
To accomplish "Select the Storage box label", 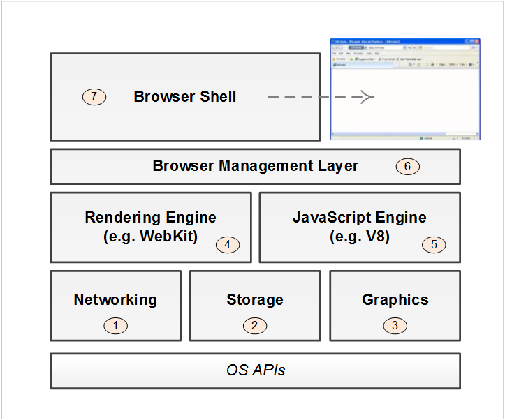I will click(x=255, y=300).
